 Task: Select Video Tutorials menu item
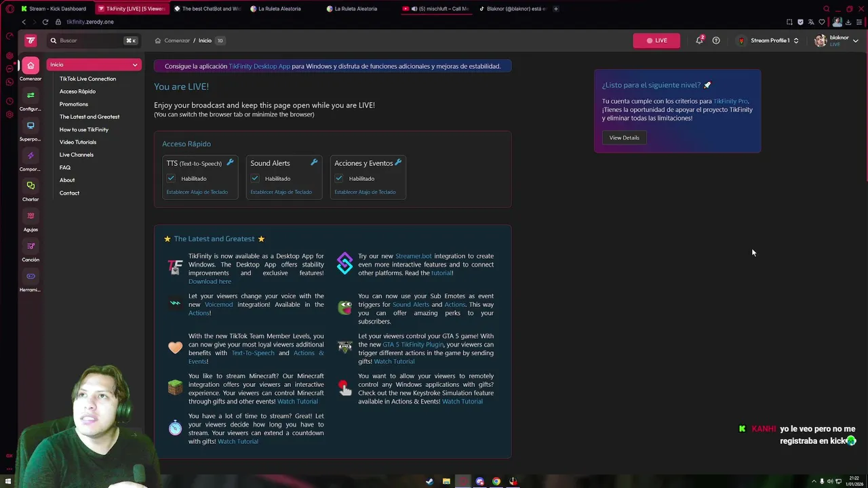pyautogui.click(x=77, y=142)
